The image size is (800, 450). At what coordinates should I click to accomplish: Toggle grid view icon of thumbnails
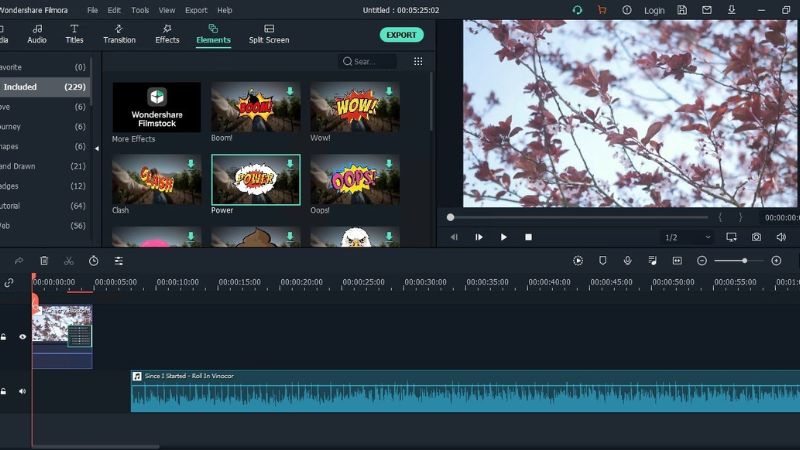[418, 61]
